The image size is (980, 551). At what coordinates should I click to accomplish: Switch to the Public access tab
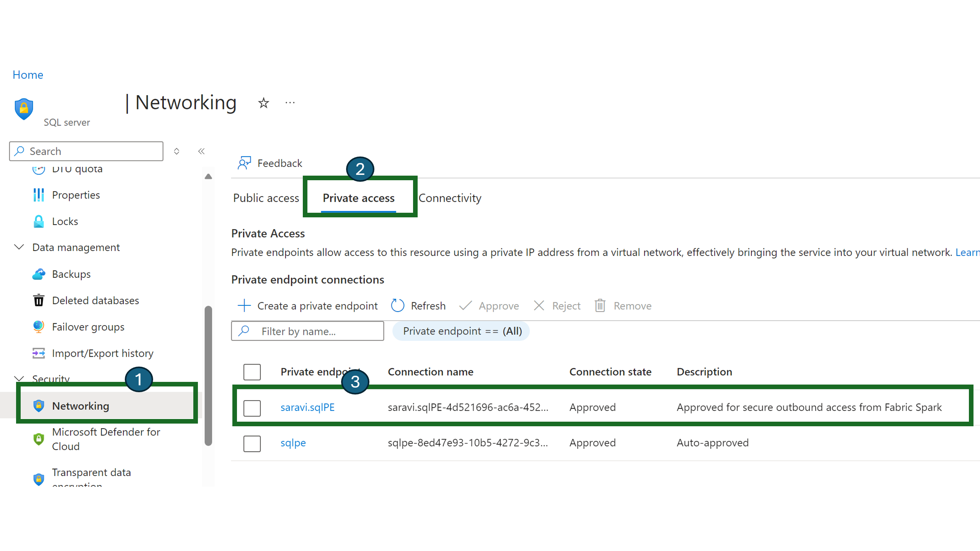pos(266,197)
